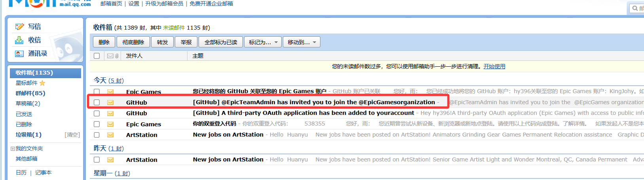The height and width of the screenshot is (180, 644).
Task: Click the receive mail download icon
Action: tap(19, 40)
